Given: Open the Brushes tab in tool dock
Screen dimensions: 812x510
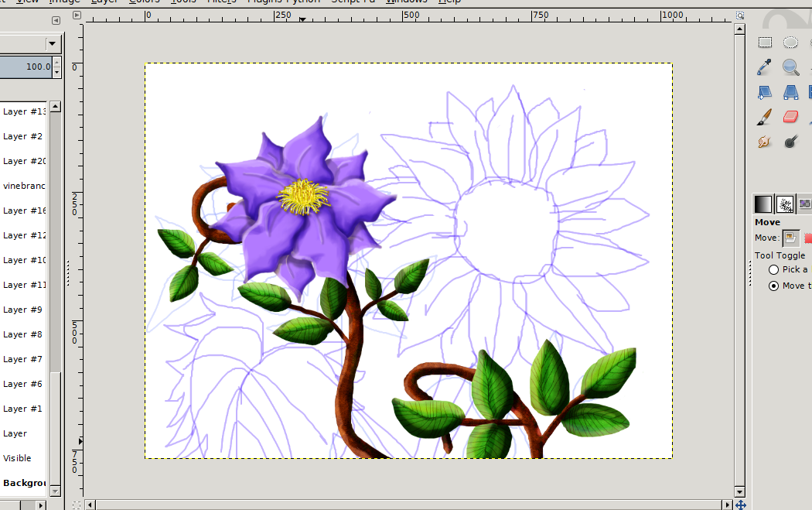Looking at the screenshot, I should [x=785, y=204].
